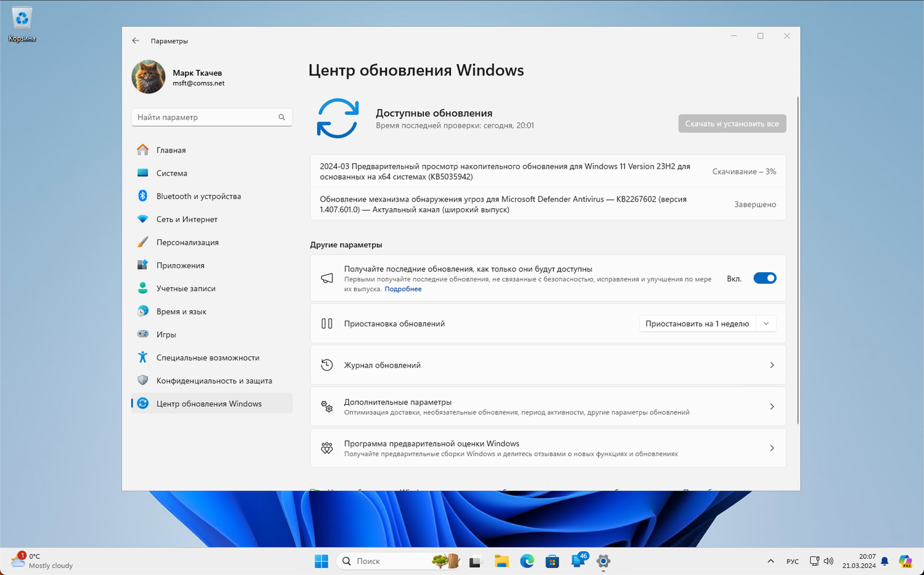Open Главная in the sidebar
924x575 pixels.
coord(212,150)
